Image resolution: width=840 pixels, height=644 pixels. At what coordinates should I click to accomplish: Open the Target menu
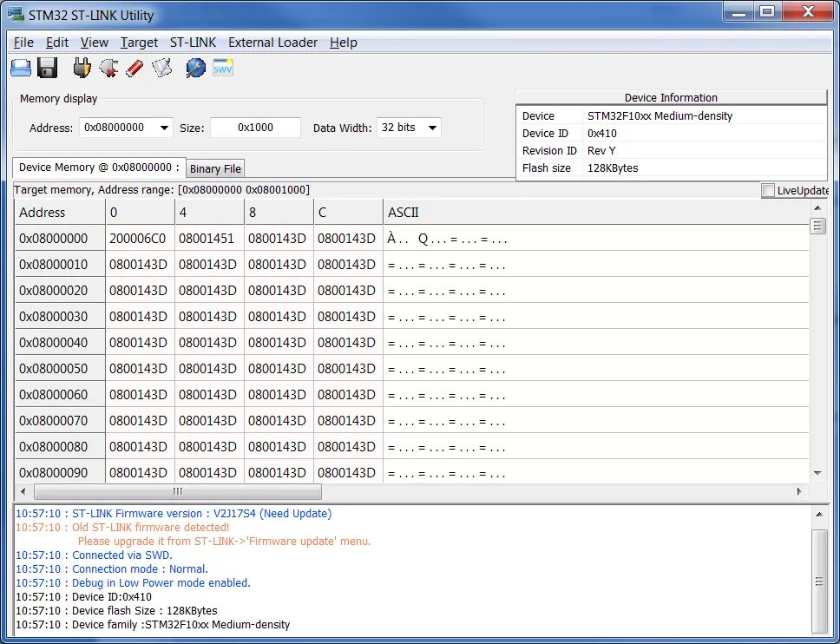[139, 43]
